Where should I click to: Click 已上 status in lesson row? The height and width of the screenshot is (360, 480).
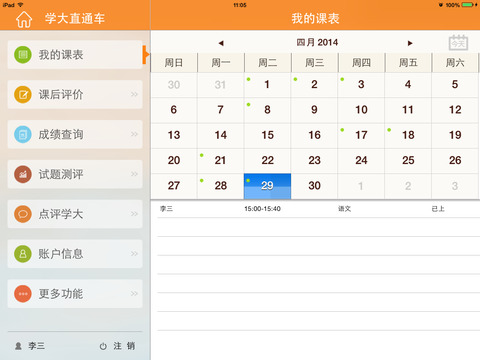click(438, 209)
